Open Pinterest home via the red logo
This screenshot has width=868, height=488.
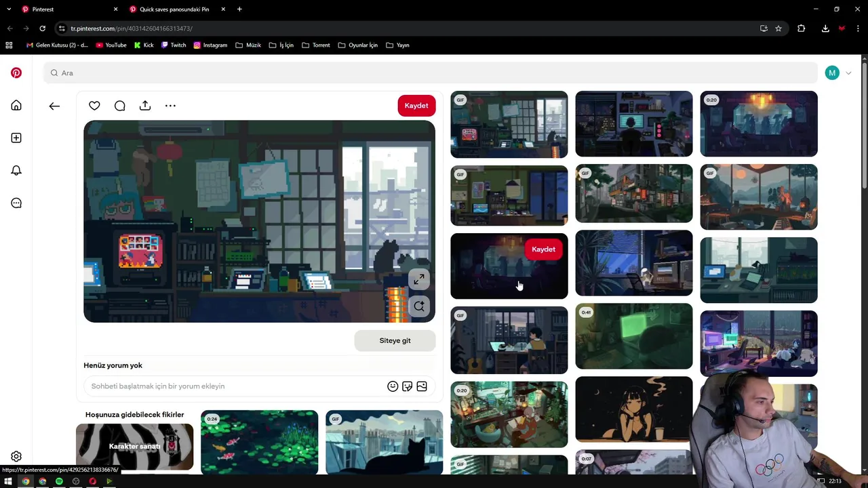tap(16, 73)
